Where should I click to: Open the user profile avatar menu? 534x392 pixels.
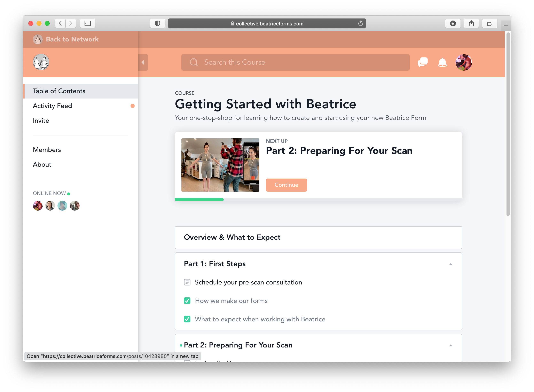click(x=464, y=62)
